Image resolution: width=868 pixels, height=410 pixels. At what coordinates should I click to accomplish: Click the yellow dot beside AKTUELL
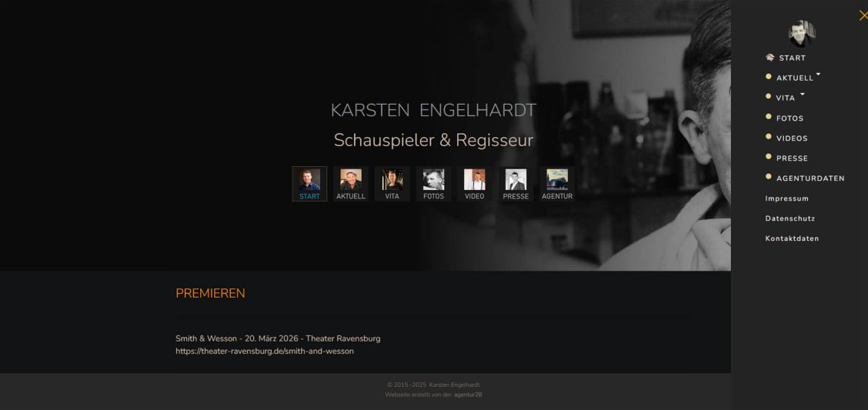[769, 76]
